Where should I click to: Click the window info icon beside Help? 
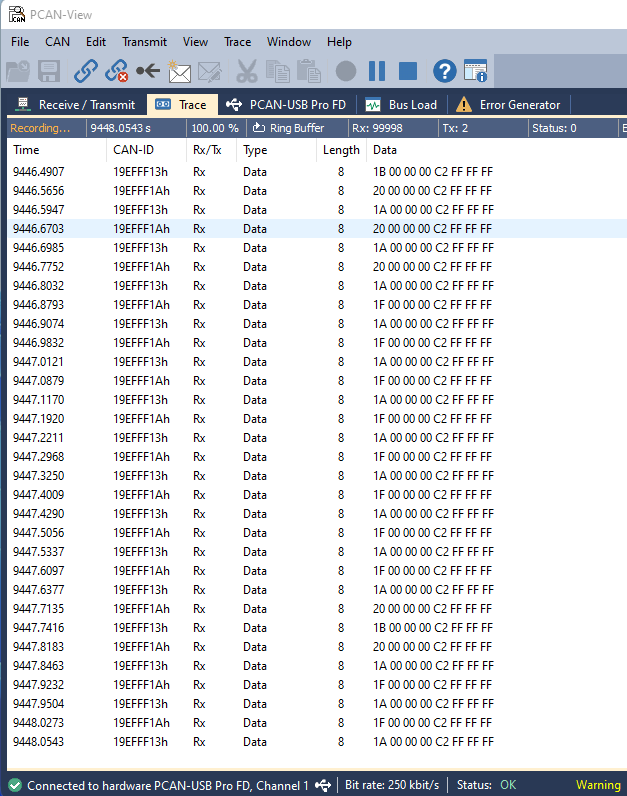476,71
